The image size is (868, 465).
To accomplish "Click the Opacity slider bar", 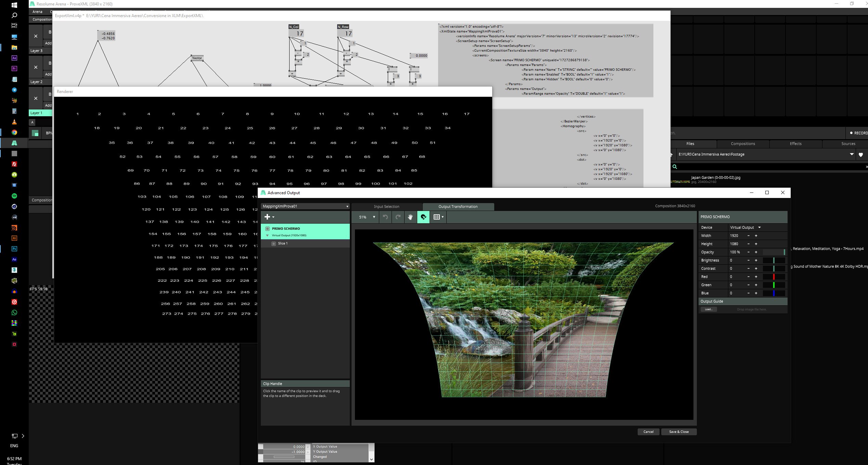I will point(774,252).
